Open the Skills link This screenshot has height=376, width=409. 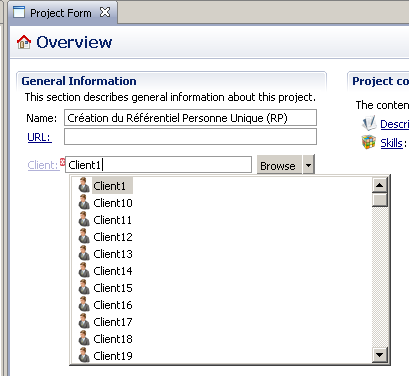[391, 143]
